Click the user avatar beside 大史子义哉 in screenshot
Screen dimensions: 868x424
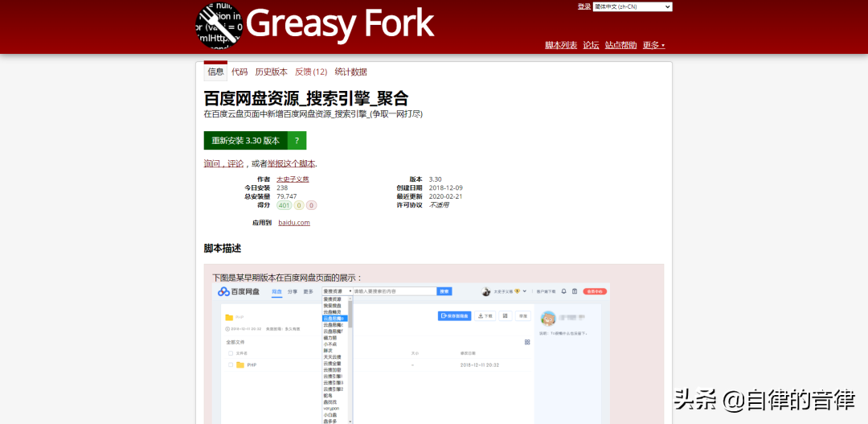click(486, 291)
